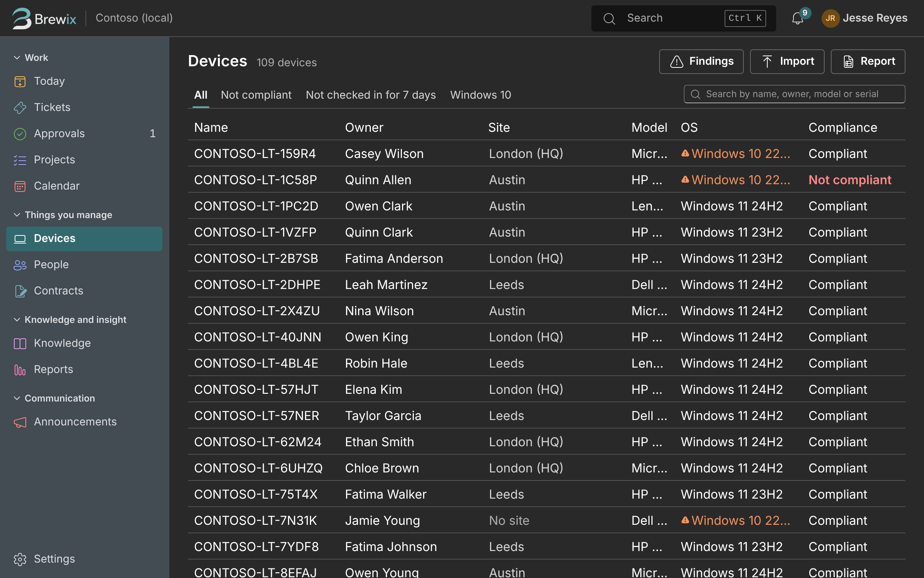Open device CONTOSO-LT-1C58P
The width and height of the screenshot is (924, 578).
point(255,180)
